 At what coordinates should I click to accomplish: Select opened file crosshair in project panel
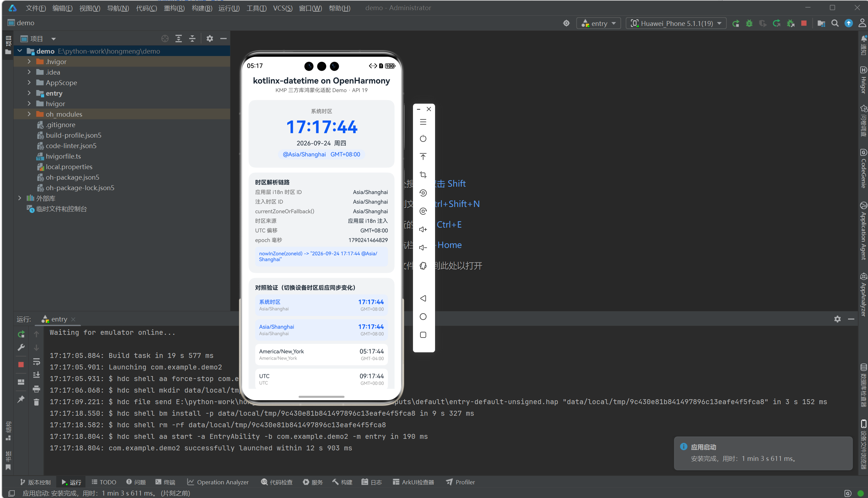[x=165, y=39]
